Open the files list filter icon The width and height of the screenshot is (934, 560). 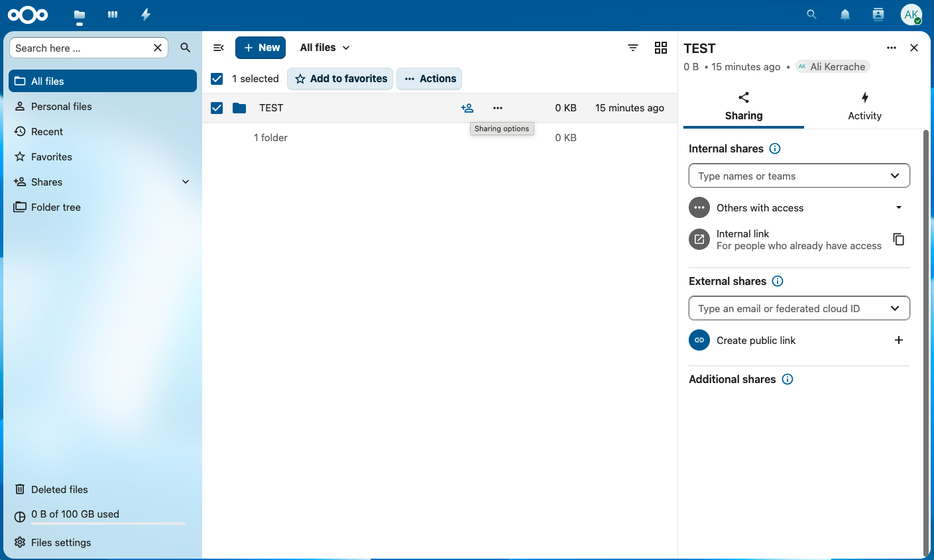click(x=632, y=48)
